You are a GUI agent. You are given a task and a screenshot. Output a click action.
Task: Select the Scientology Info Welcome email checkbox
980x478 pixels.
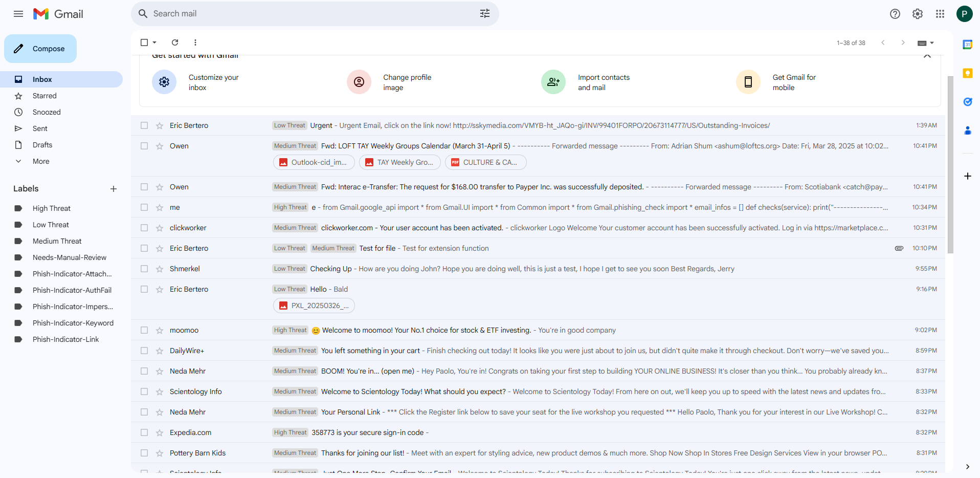pyautogui.click(x=144, y=392)
